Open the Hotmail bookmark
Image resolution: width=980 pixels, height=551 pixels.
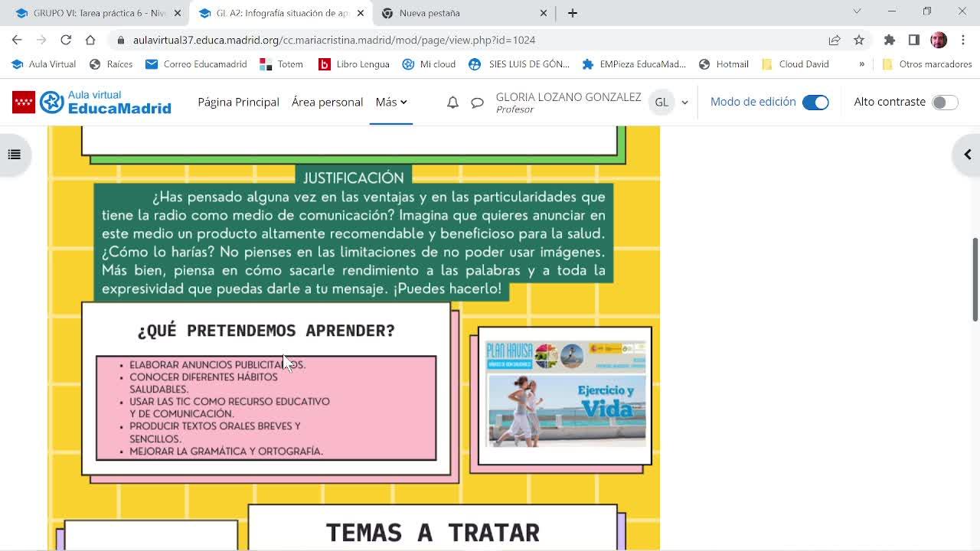coord(724,64)
